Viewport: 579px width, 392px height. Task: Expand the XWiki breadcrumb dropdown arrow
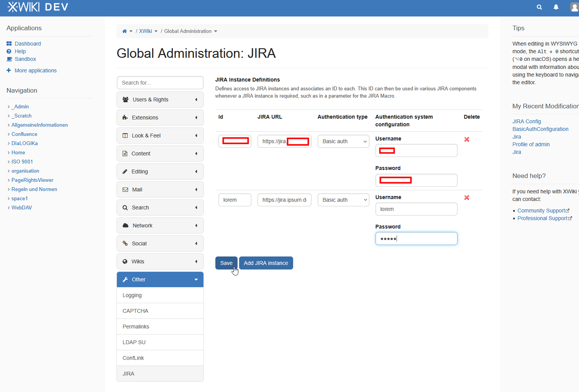tap(156, 31)
